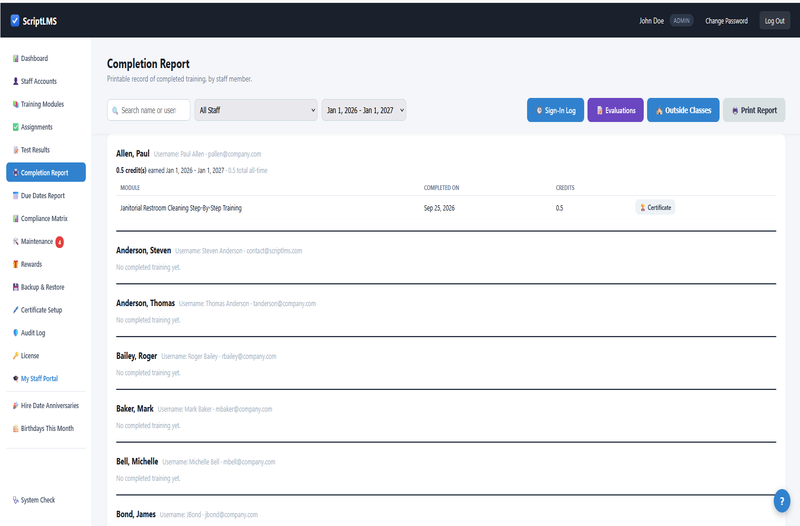Image resolution: width=800 pixels, height=526 pixels.
Task: Open the Compliance Matrix page
Action: pos(46,218)
